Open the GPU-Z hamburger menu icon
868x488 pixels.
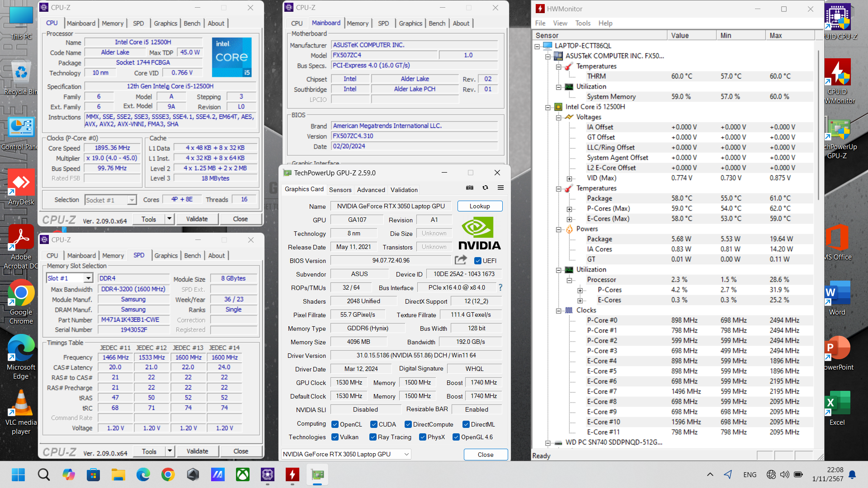(x=500, y=188)
